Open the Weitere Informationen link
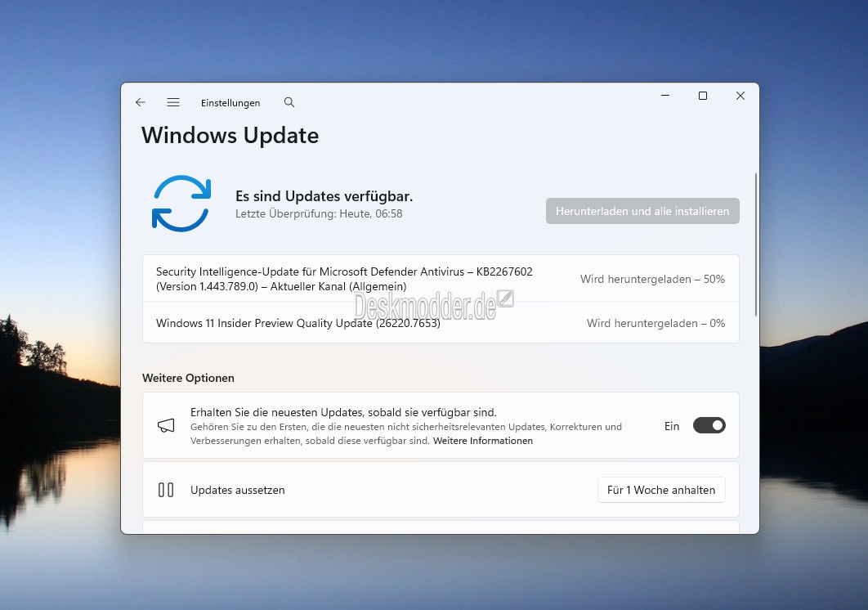The height and width of the screenshot is (610, 868). 482,441
